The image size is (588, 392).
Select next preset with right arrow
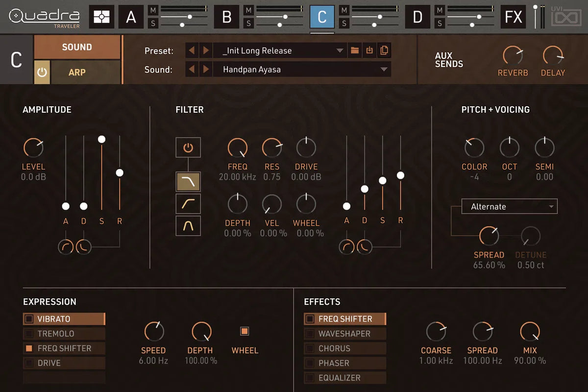click(x=206, y=50)
